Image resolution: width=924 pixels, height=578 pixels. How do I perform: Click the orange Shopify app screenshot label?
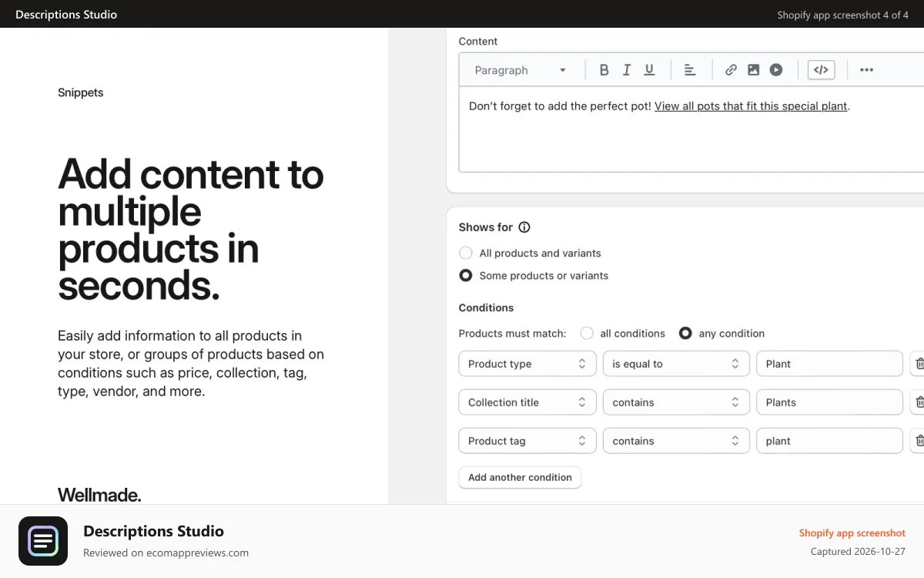(x=852, y=533)
